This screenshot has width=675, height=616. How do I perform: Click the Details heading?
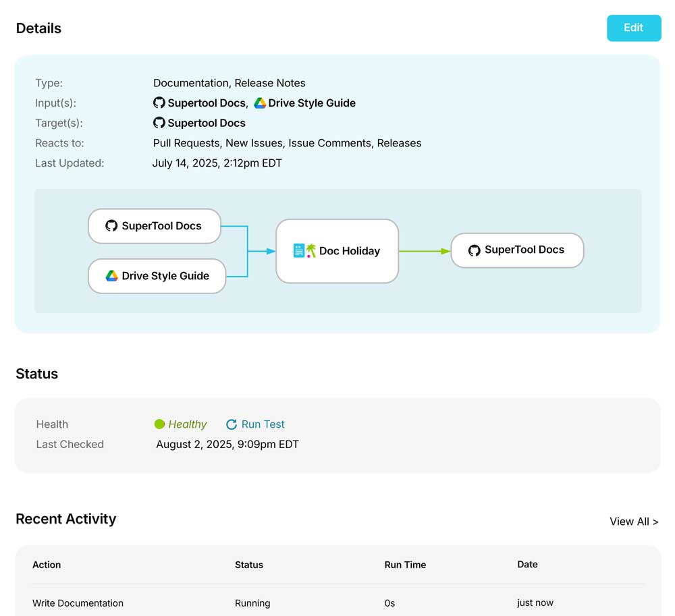38,28
